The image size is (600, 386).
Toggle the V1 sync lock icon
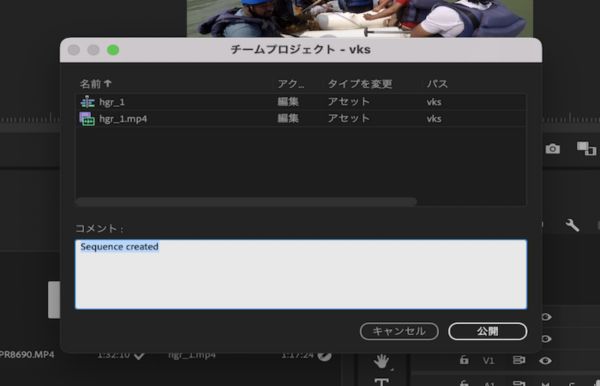[519, 360]
